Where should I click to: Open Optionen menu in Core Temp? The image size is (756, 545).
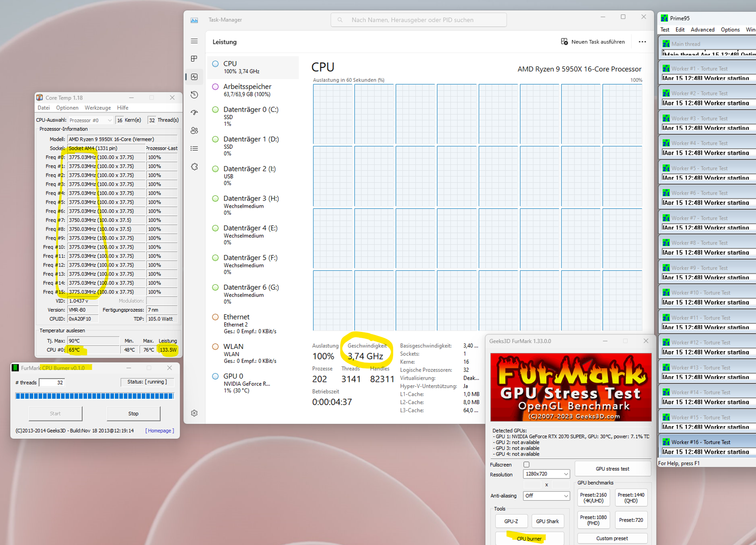[x=67, y=108]
